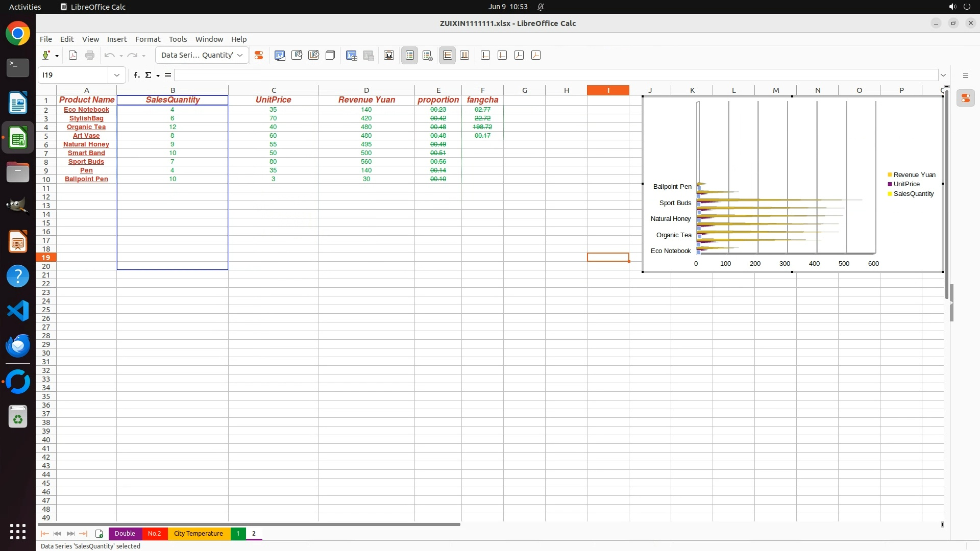Click the Eco Notebook cell link

86,110
